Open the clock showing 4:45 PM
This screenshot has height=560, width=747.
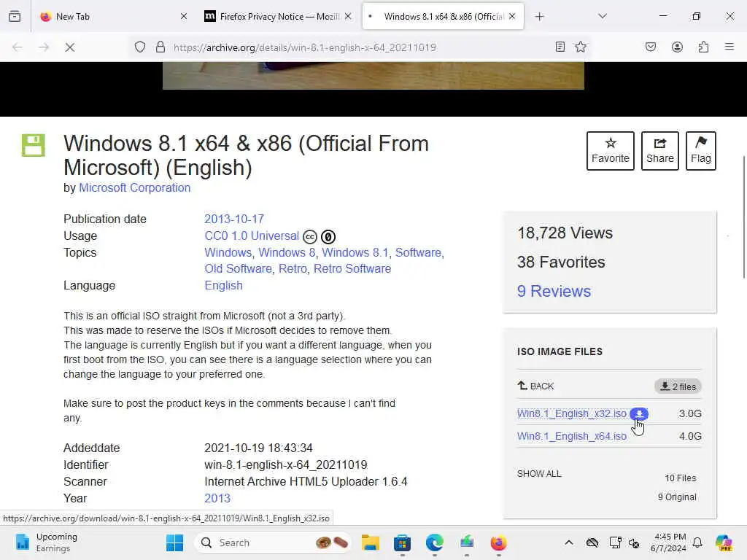[668, 542]
